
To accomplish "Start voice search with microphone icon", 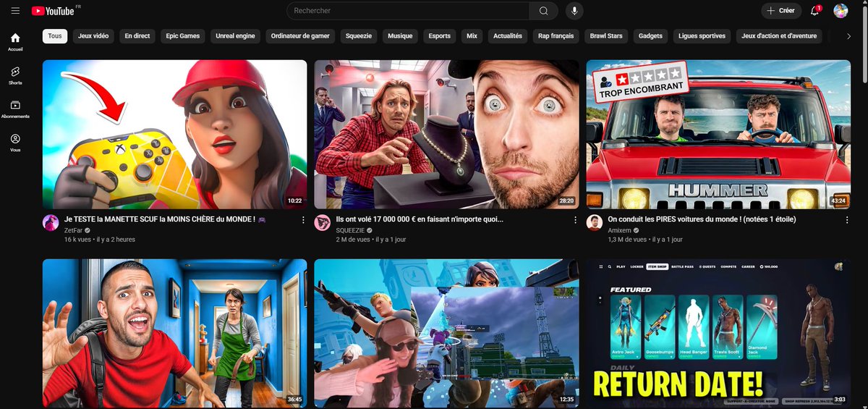I will (574, 11).
